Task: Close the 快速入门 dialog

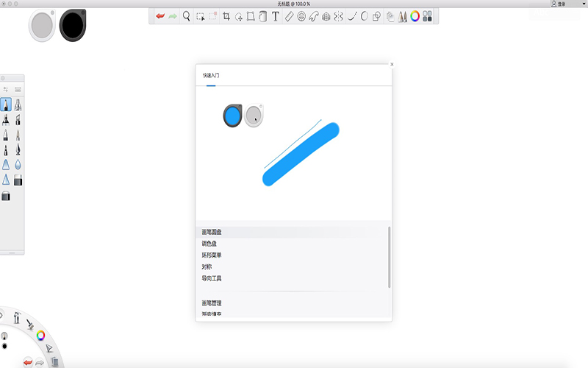Action: click(x=392, y=64)
